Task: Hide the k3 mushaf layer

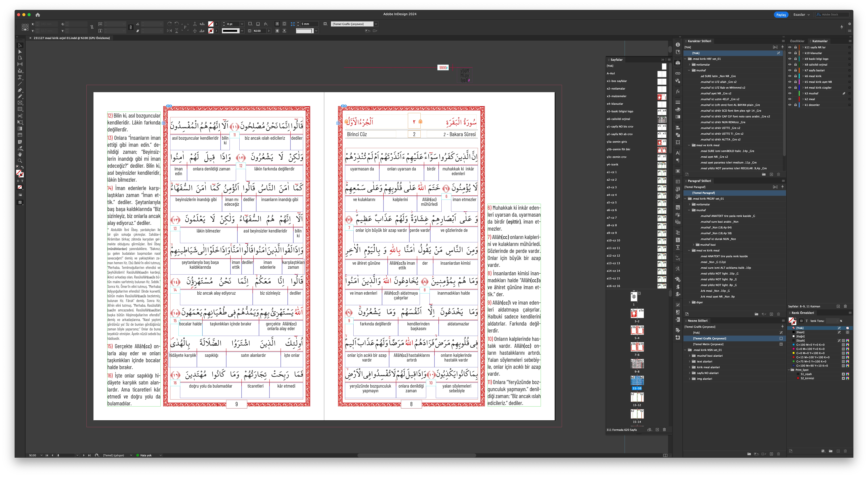Action: 790,93
